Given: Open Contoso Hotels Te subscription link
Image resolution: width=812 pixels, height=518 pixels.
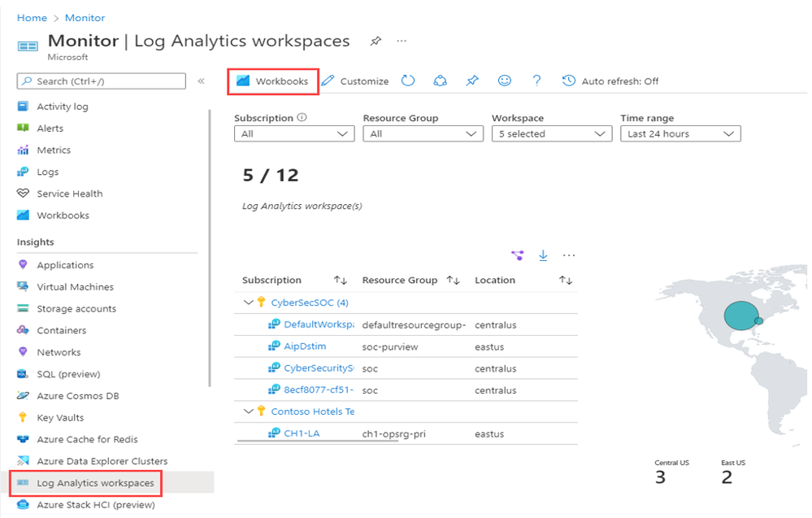Looking at the screenshot, I should point(313,411).
